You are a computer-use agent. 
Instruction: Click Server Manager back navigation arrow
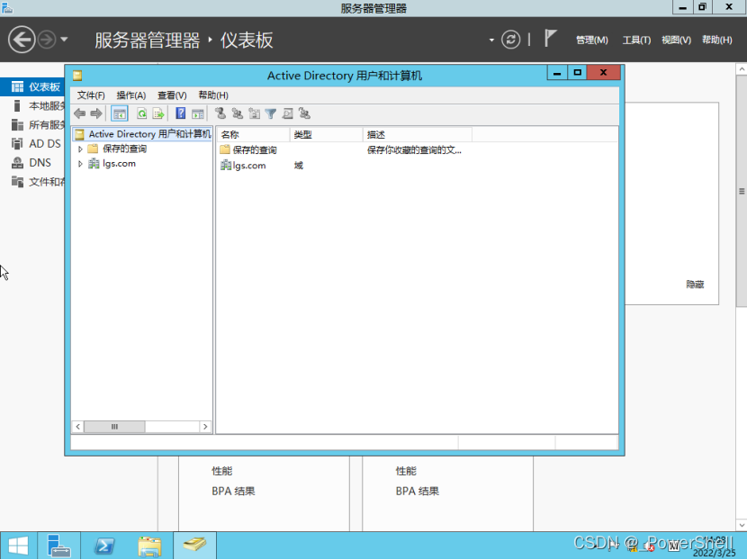point(22,39)
